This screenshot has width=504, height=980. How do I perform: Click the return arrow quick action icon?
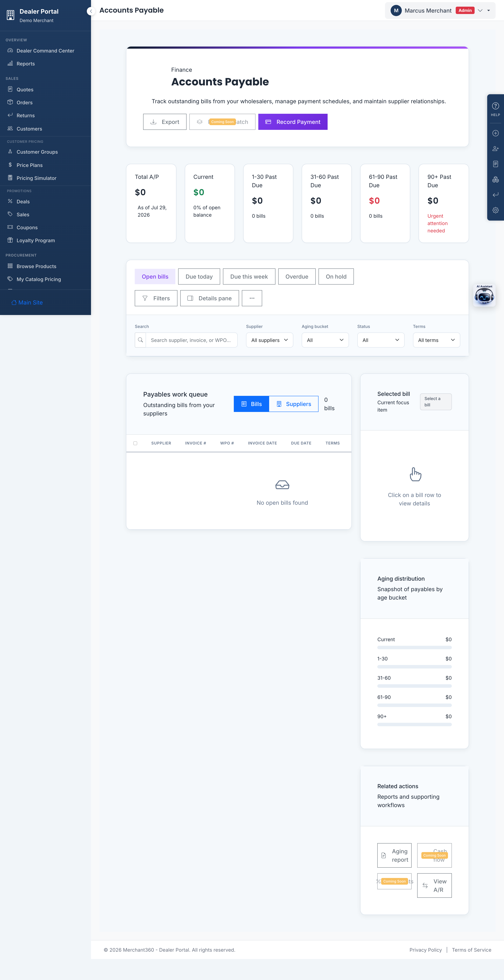coord(495,195)
